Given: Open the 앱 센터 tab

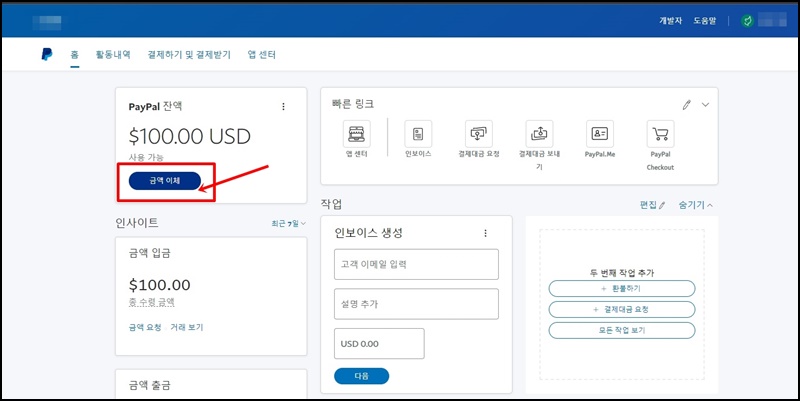Looking at the screenshot, I should coord(262,55).
